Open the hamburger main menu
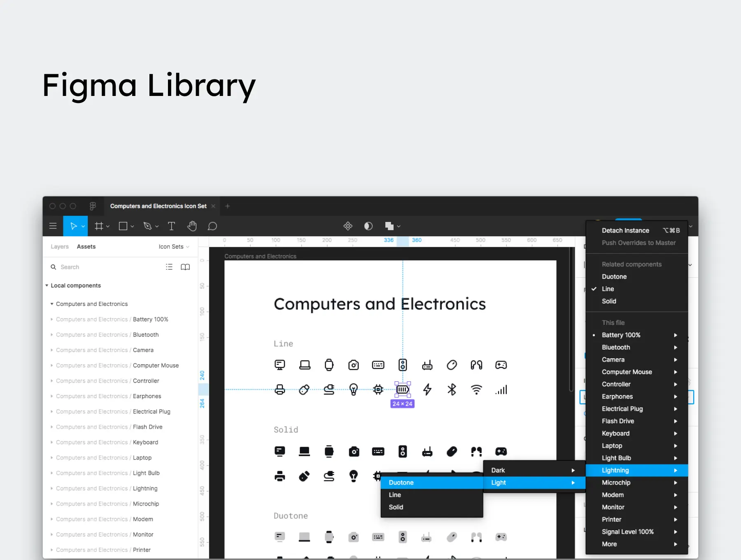Image resolution: width=741 pixels, height=560 pixels. [x=53, y=226]
